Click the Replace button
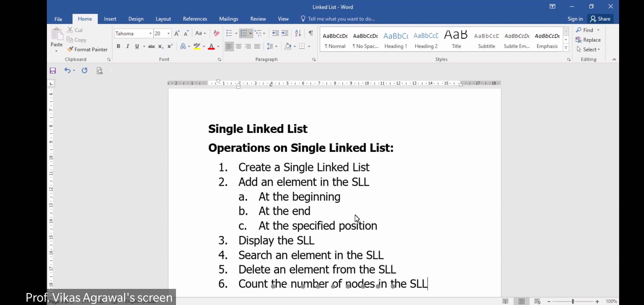The width and height of the screenshot is (644, 305). 588,40
